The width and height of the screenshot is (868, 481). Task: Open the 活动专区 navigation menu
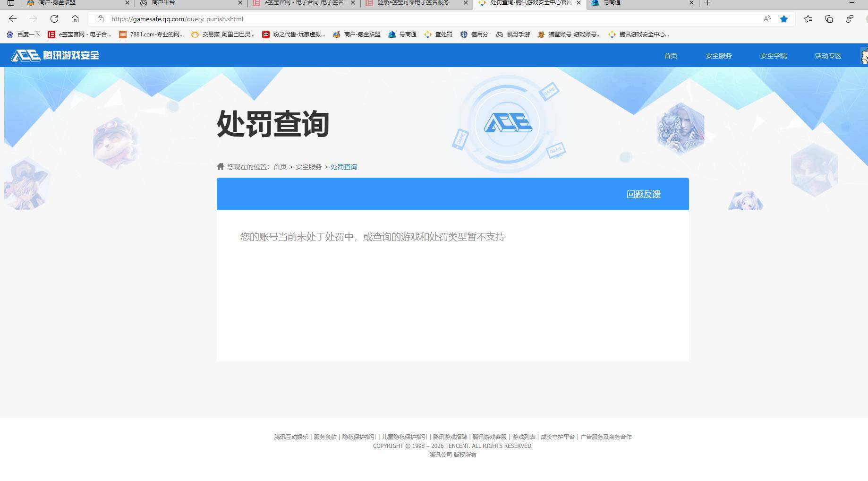click(x=827, y=55)
